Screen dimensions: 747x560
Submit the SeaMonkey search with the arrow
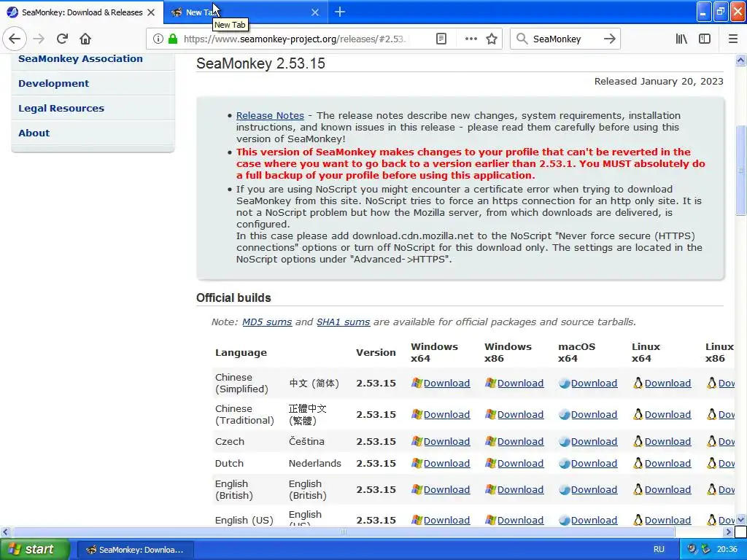click(x=609, y=39)
